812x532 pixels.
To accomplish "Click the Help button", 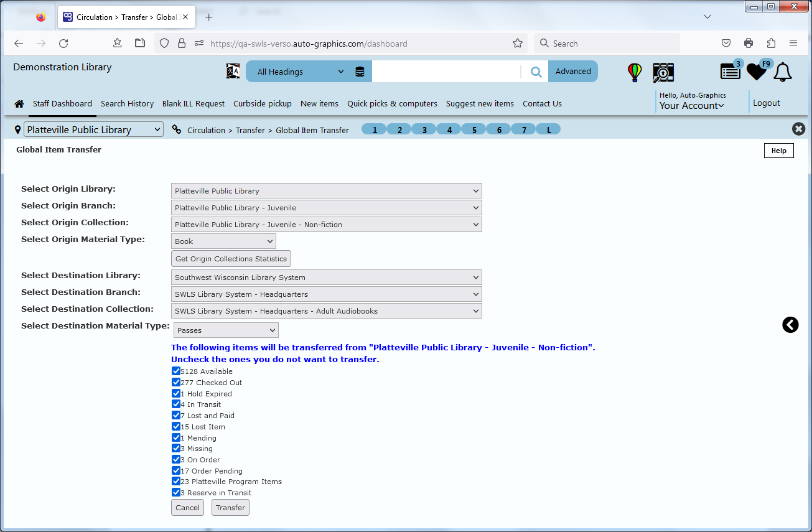I will (x=778, y=151).
